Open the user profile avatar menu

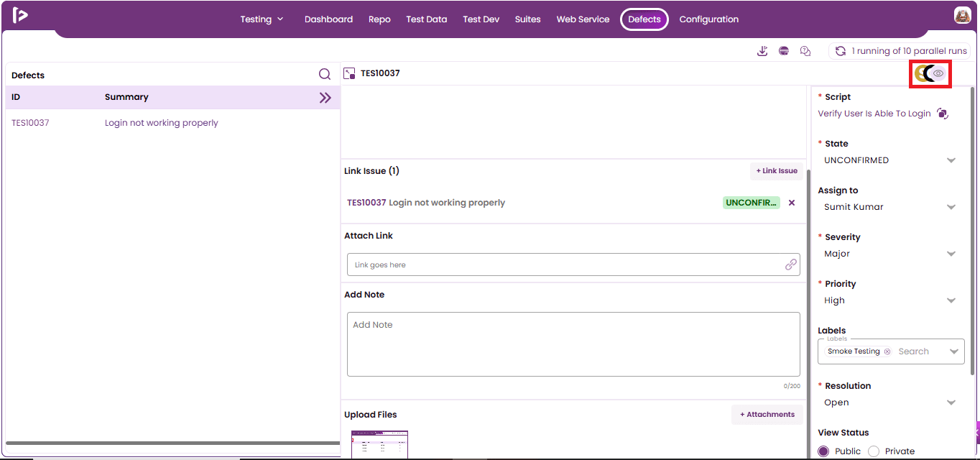tap(963, 15)
